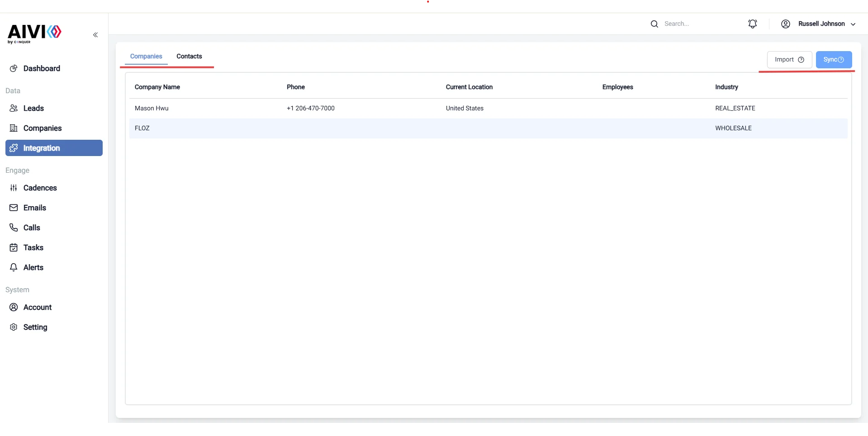This screenshot has height=436, width=868.
Task: Open Cadences in the sidebar
Action: [54, 188]
